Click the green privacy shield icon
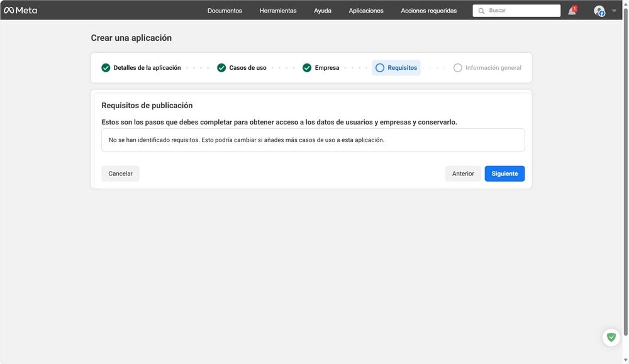Image resolution: width=629 pixels, height=364 pixels. click(611, 337)
